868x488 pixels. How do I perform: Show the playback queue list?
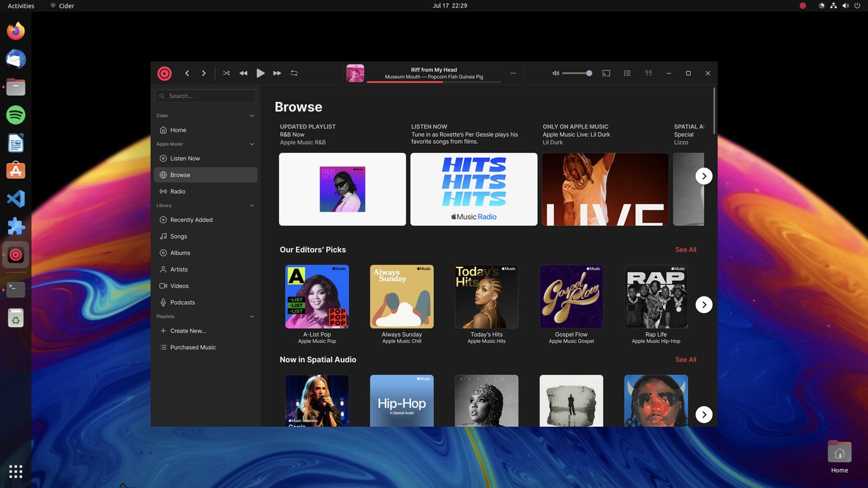(x=627, y=73)
